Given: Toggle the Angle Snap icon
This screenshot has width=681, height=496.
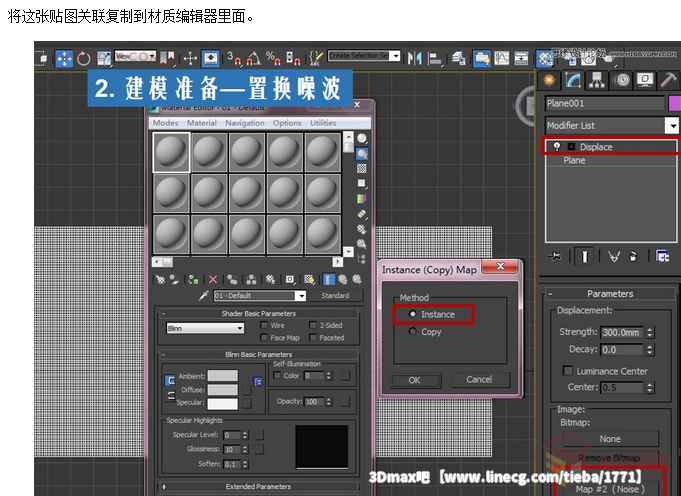Looking at the screenshot, I should click(x=254, y=58).
